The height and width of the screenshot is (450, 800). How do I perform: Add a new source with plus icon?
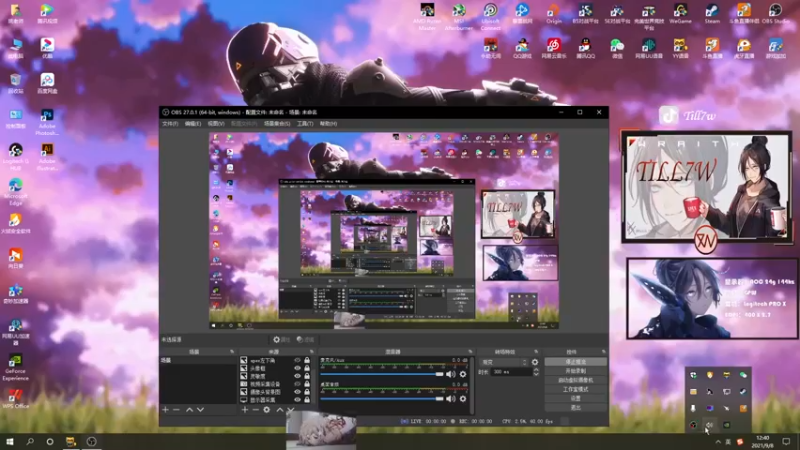point(244,410)
